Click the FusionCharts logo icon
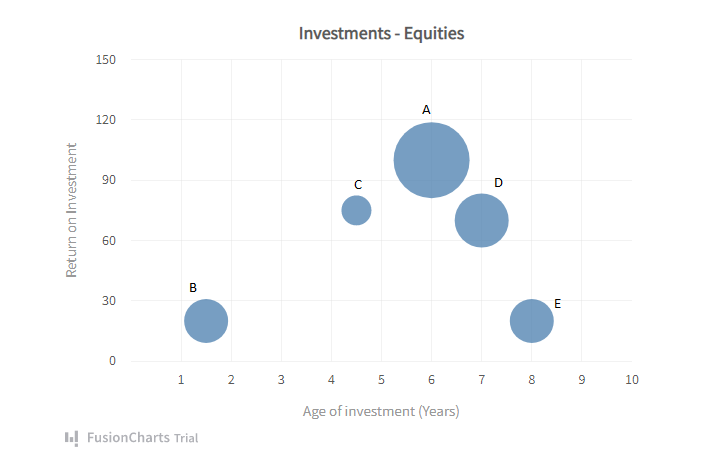Image resolution: width=709 pixels, height=460 pixels. [71, 437]
